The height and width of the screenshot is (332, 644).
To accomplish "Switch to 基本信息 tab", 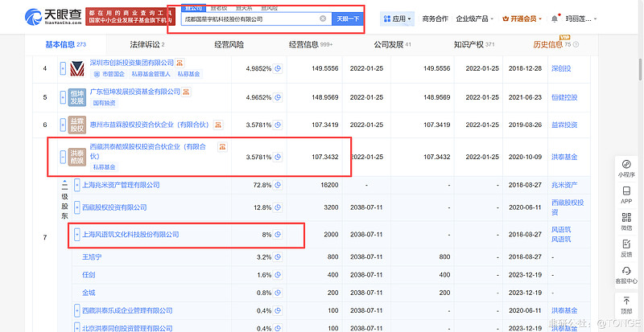I will [x=65, y=44].
